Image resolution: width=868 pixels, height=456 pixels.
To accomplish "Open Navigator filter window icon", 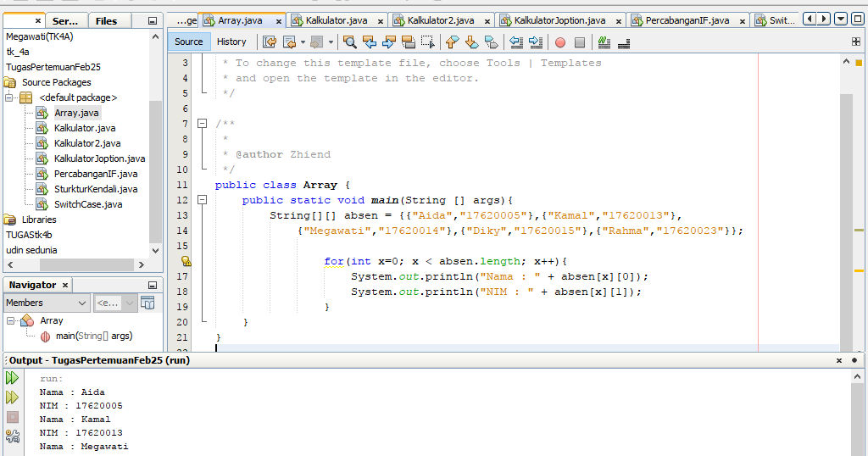I will click(x=147, y=303).
